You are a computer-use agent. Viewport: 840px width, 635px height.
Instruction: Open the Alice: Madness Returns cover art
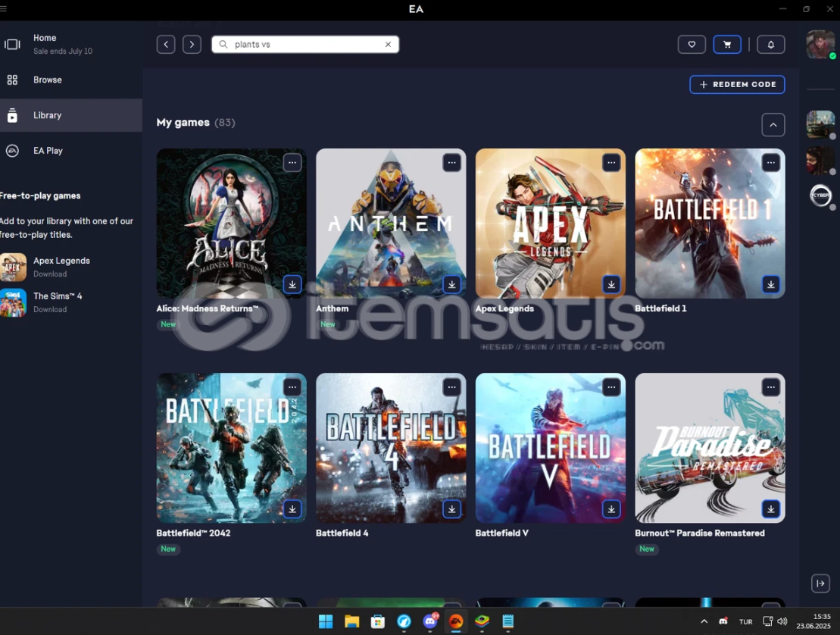point(232,224)
